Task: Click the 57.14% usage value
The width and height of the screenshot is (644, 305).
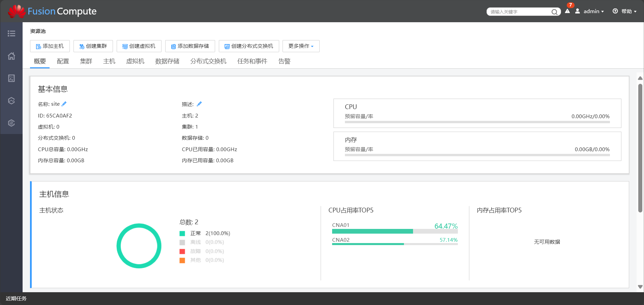Action: [x=448, y=240]
